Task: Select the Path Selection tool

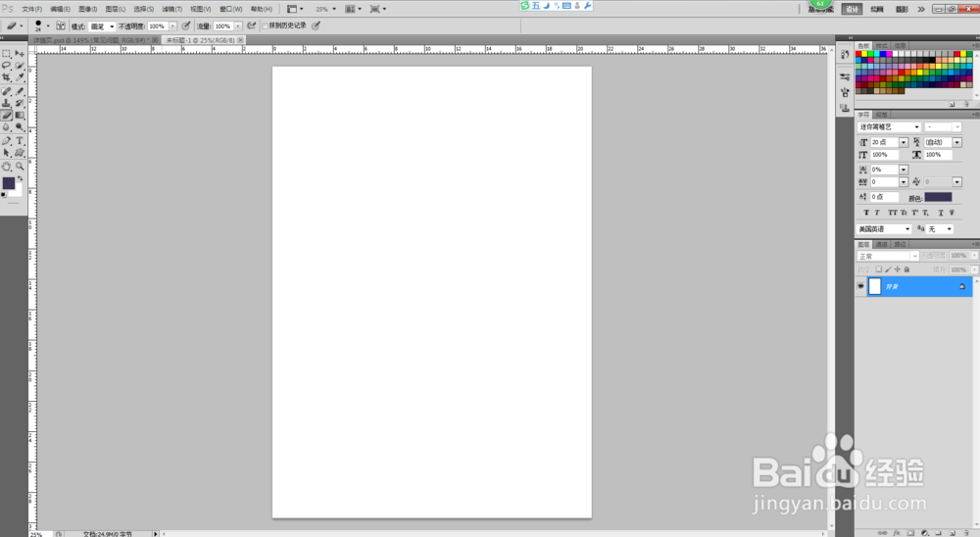Action: [x=6, y=153]
